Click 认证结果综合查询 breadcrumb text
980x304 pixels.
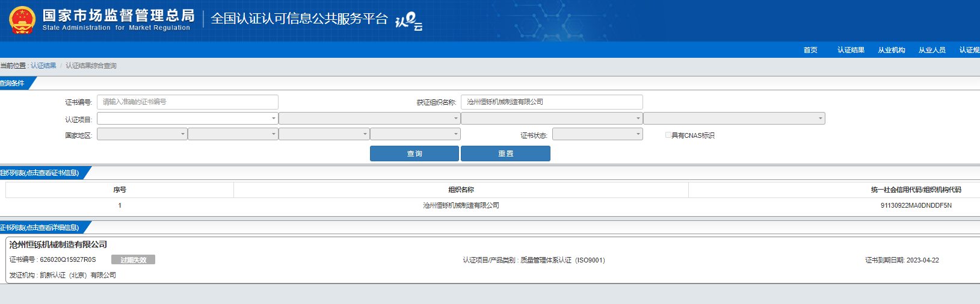tap(91, 66)
